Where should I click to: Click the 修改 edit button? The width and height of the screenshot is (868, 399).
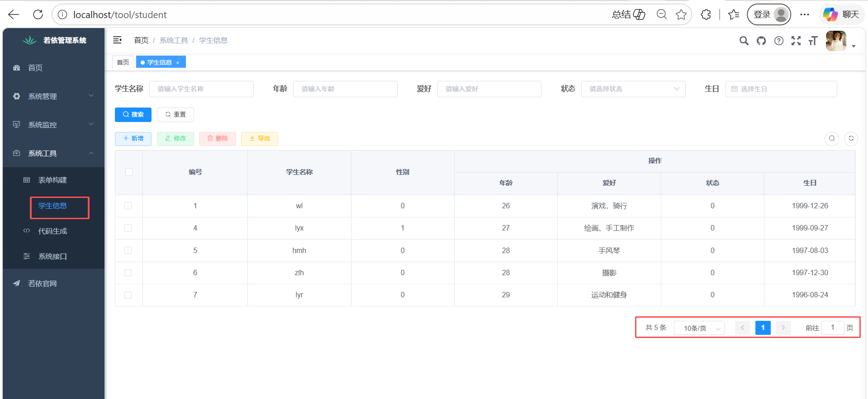coord(175,139)
